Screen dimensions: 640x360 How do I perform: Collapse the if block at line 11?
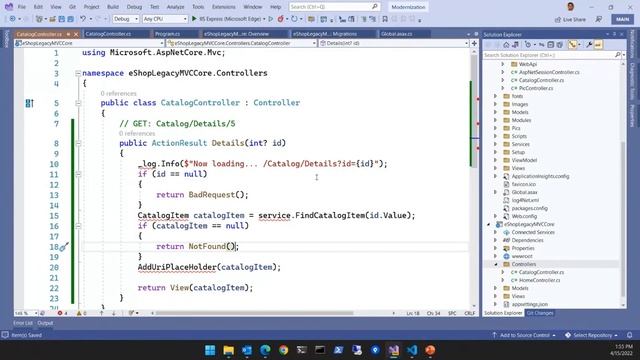78,174
